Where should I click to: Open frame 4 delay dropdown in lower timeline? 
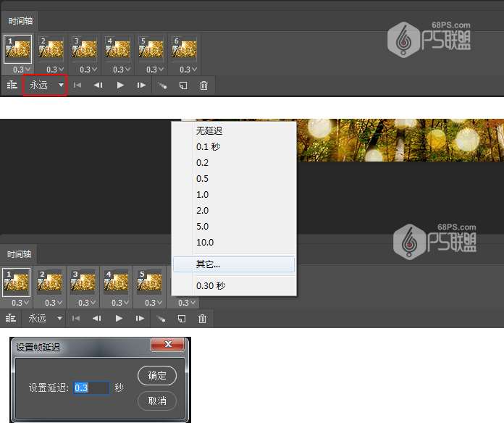coord(120,303)
